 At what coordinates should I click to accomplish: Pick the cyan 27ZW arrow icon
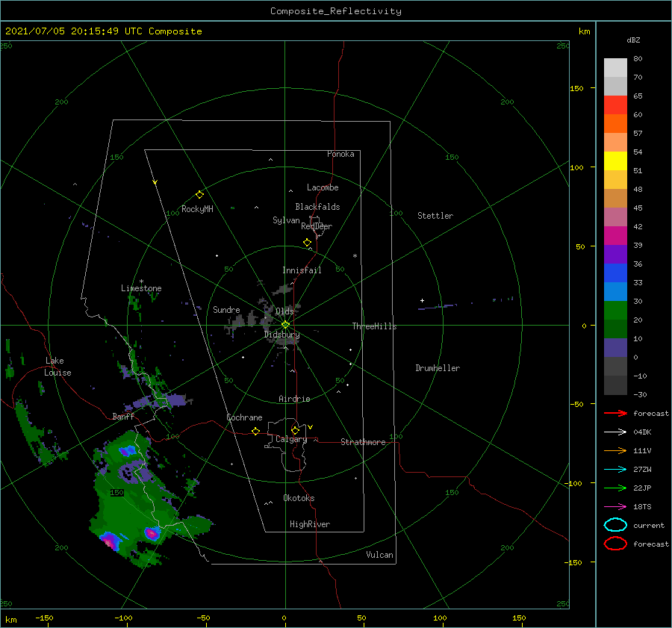(x=615, y=470)
